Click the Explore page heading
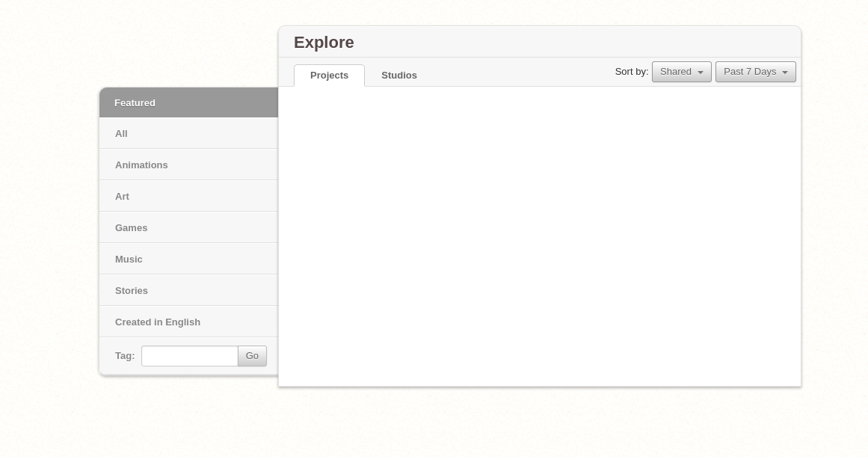 [x=324, y=42]
